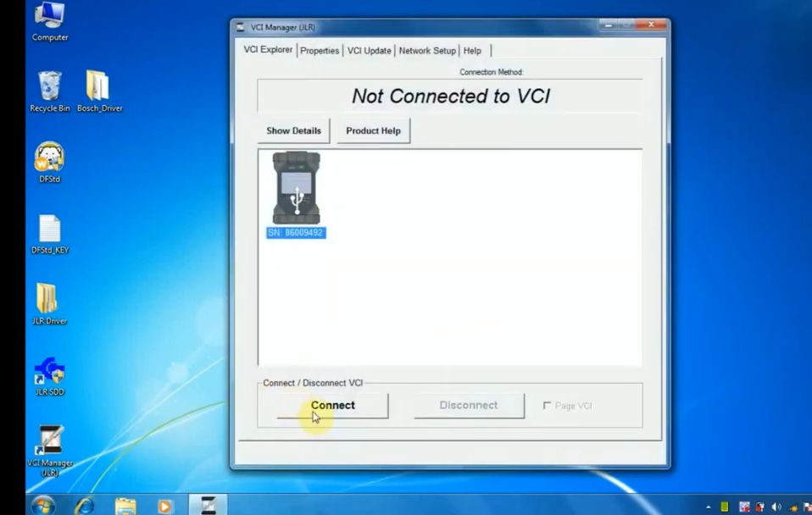Open Windows Media Player from taskbar
812x515 pixels.
164,507
